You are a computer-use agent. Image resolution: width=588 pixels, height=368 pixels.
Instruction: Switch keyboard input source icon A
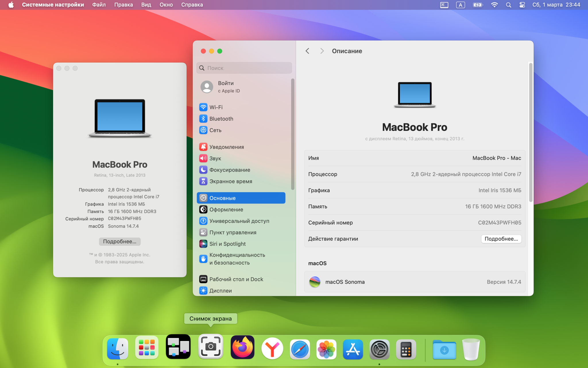tap(461, 5)
